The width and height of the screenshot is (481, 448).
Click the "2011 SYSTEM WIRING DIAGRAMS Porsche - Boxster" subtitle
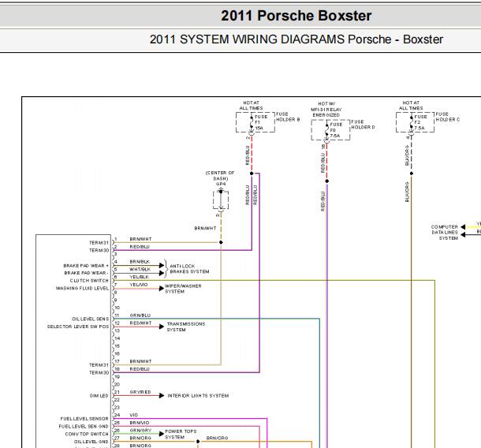296,39
